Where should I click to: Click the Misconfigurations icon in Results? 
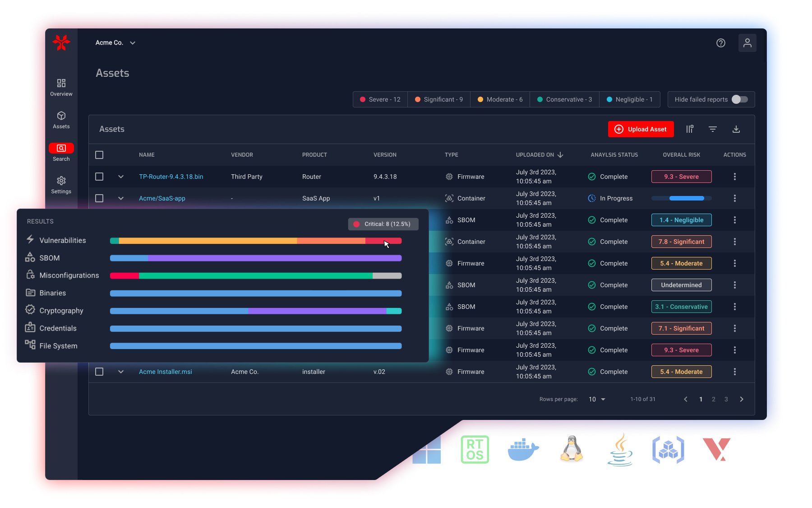click(x=30, y=275)
